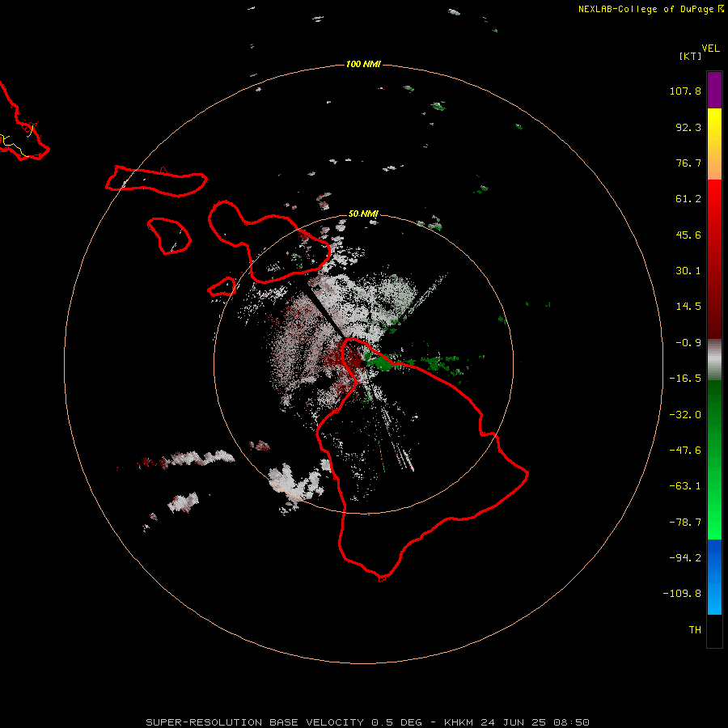Image resolution: width=728 pixels, height=728 pixels.
Task: Click the -78.7 velocity scale value
Action: (x=685, y=523)
